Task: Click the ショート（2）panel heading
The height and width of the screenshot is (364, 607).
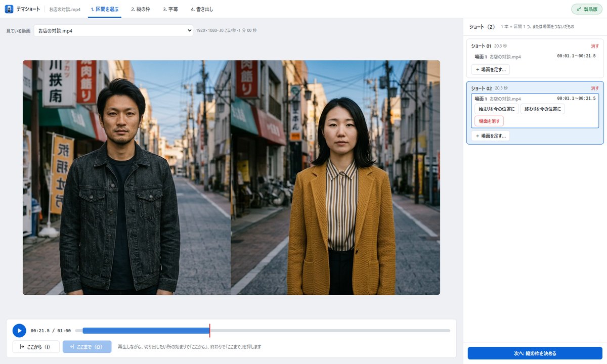Action: tap(482, 26)
